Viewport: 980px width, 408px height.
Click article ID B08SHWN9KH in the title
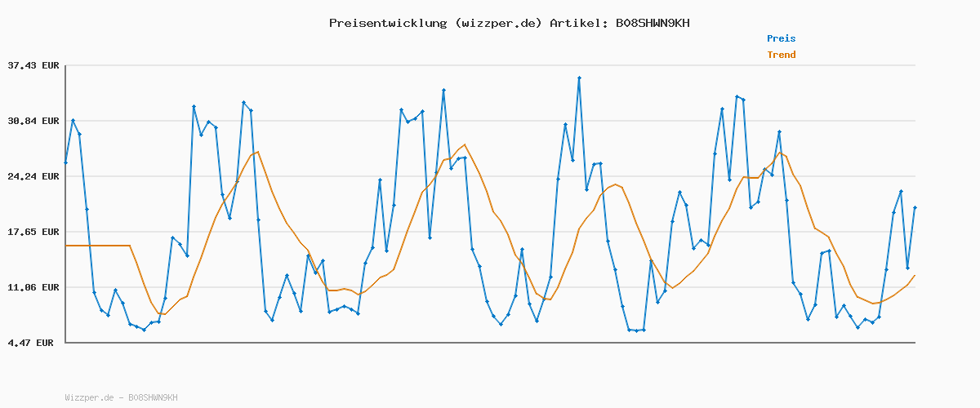click(653, 23)
